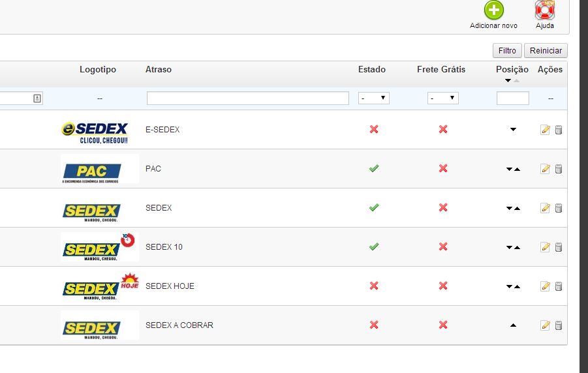Click the PAC logo thumbnail
Screen dimensions: 588x373
(x=100, y=169)
